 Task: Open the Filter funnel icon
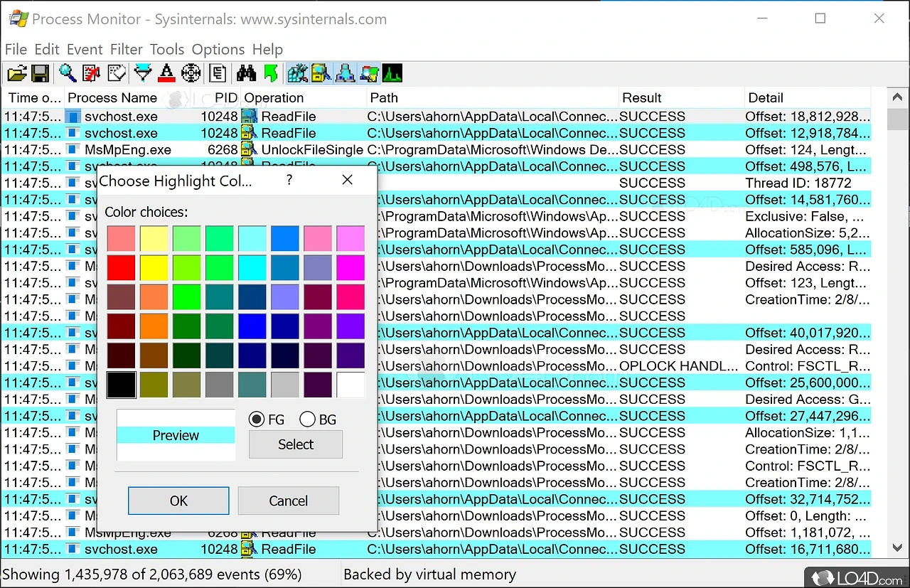pos(143,73)
